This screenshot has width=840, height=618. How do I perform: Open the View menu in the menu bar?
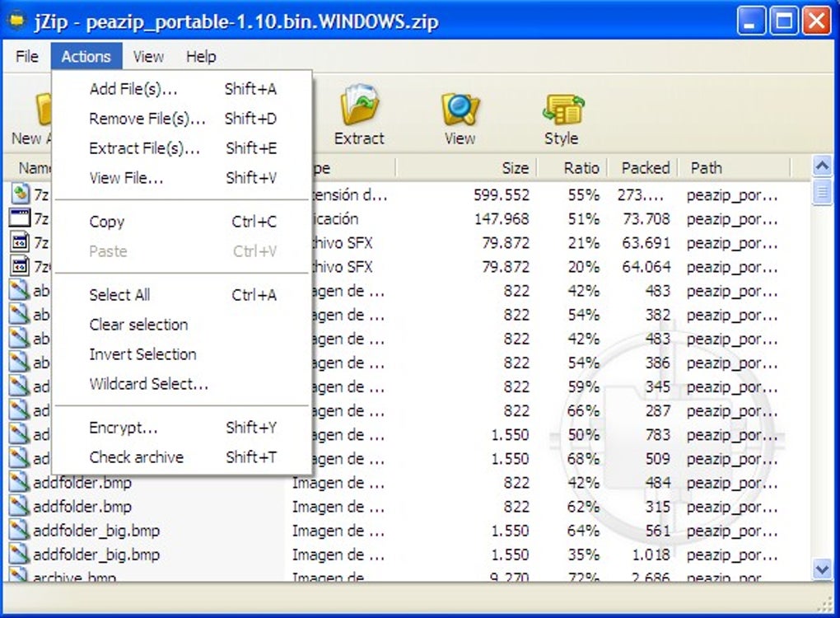point(148,56)
